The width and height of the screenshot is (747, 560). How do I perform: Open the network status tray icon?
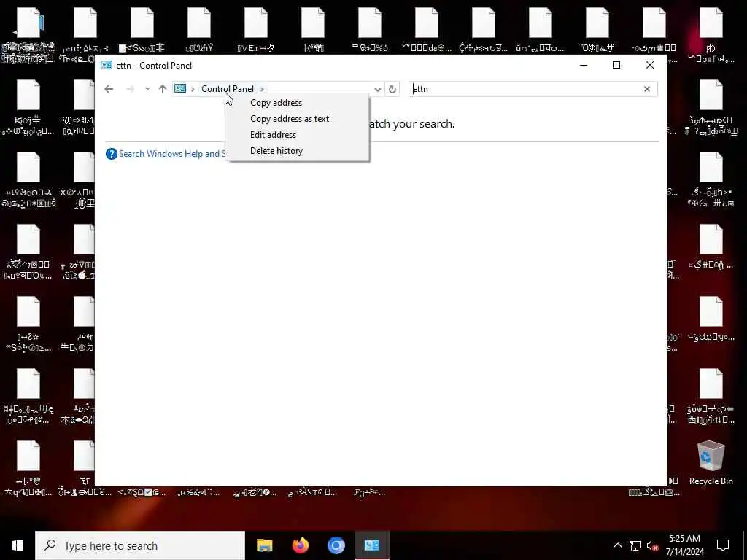click(x=635, y=545)
